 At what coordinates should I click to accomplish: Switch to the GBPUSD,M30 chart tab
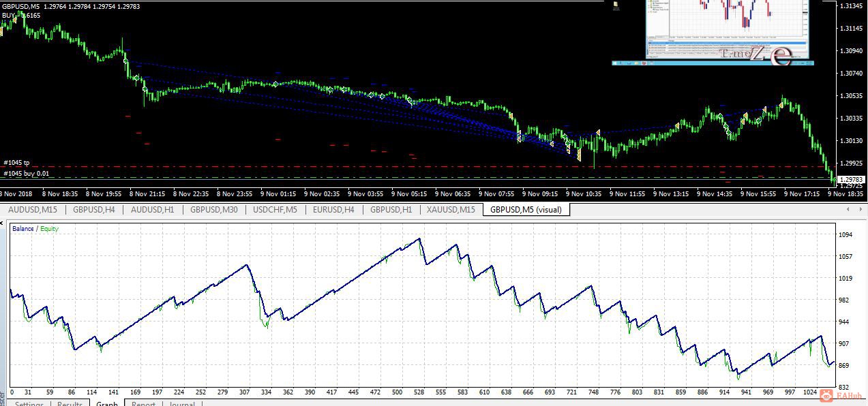coord(214,210)
